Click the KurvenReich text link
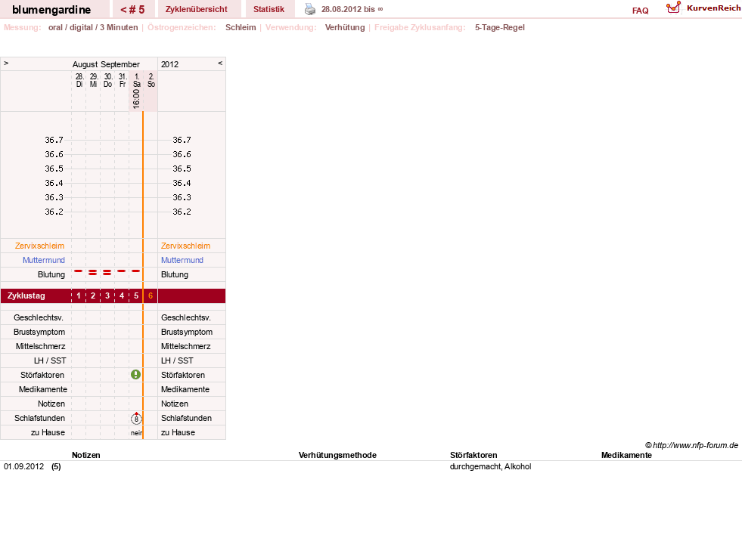The image size is (742, 560). (713, 8)
